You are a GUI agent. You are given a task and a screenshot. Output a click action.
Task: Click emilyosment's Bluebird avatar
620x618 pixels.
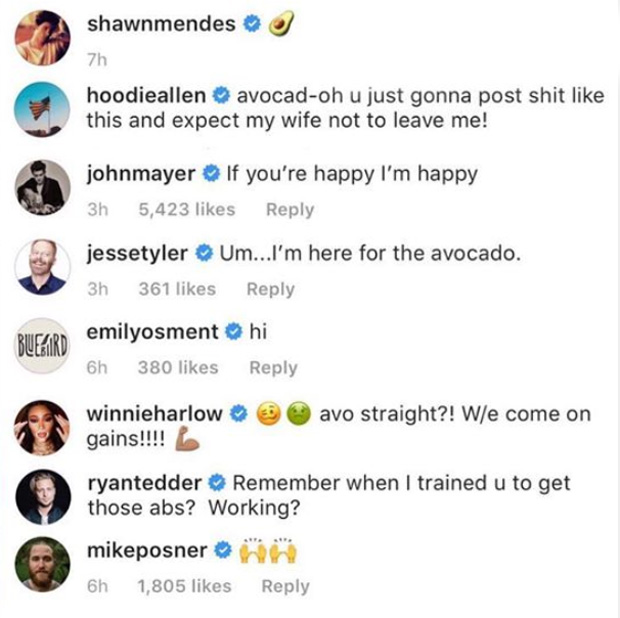[43, 346]
